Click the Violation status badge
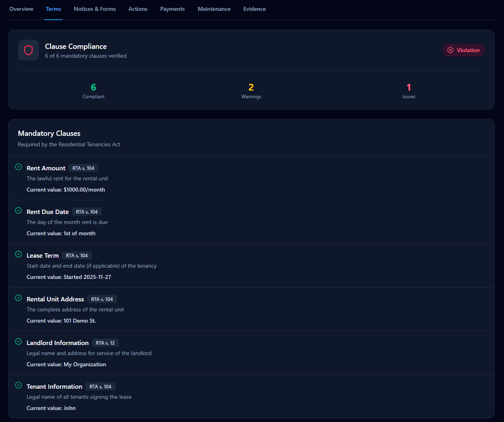Viewport: 504px width, 422px height. (464, 50)
